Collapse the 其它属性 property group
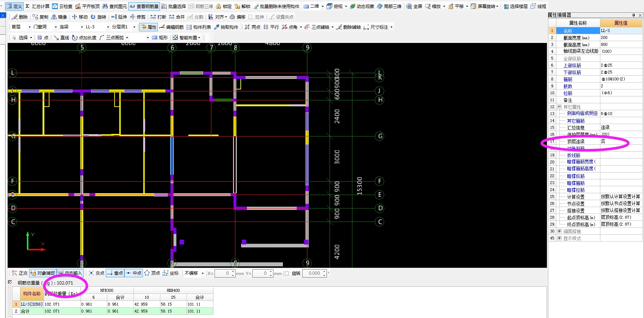This screenshot has width=644, height=318. click(x=559, y=107)
